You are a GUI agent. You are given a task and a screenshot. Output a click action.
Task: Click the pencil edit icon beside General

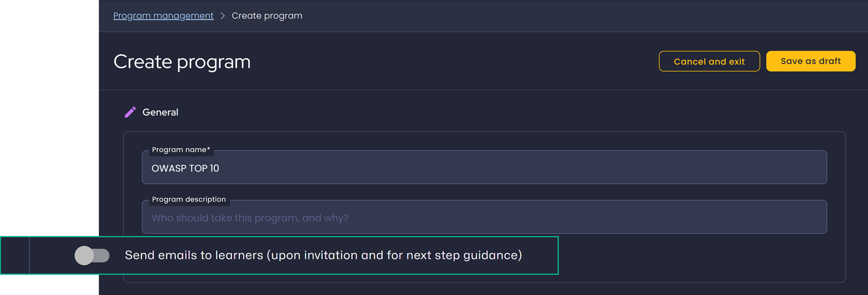130,112
